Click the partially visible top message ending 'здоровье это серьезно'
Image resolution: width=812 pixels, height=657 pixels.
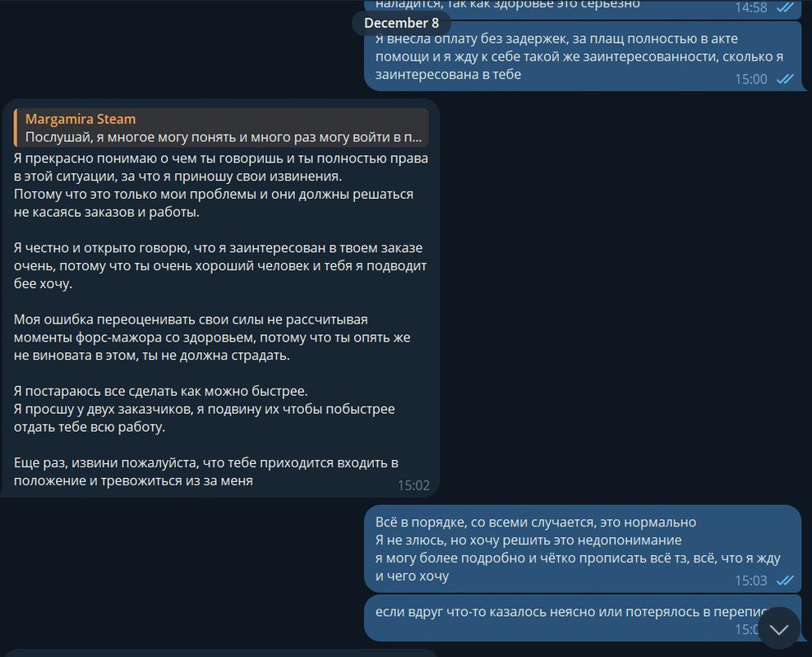[x=583, y=9]
